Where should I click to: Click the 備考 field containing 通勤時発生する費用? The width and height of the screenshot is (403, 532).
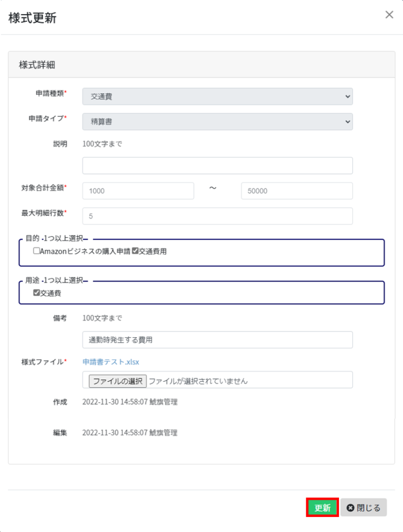coord(217,340)
